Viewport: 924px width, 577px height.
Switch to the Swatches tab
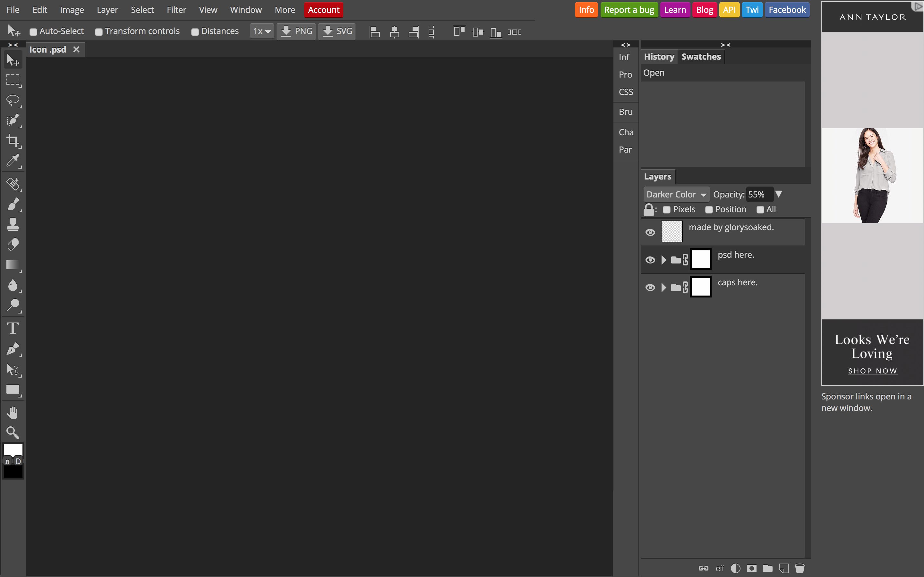[x=701, y=56]
